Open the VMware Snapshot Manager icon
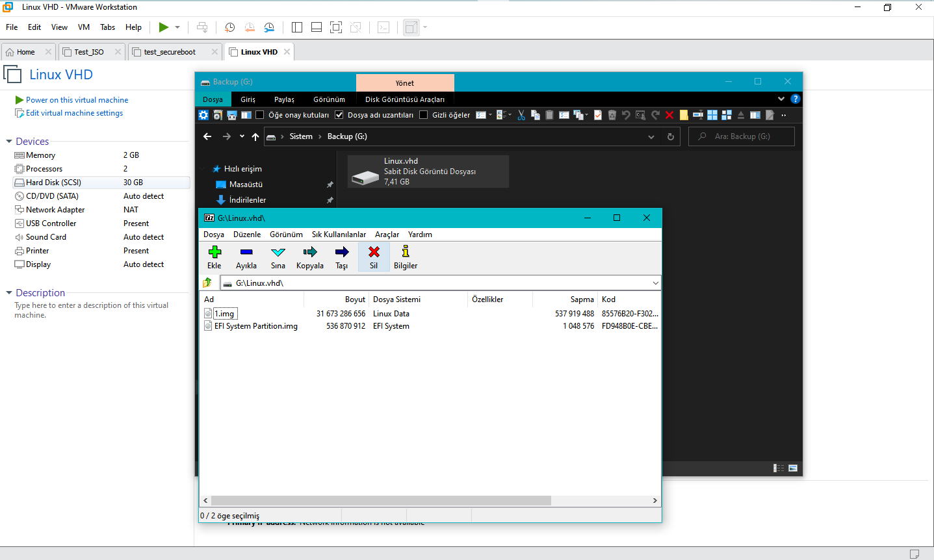This screenshot has width=934, height=560. click(x=269, y=27)
